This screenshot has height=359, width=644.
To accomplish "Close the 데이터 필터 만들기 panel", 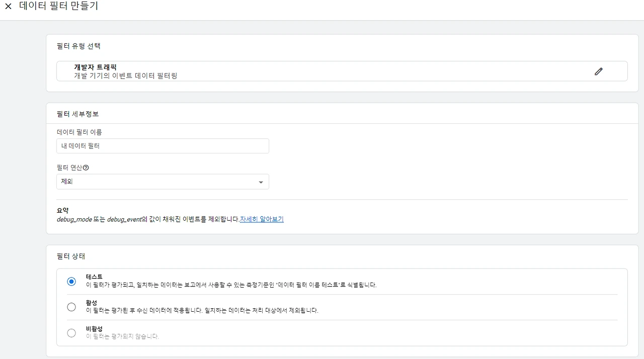I will pos(8,7).
